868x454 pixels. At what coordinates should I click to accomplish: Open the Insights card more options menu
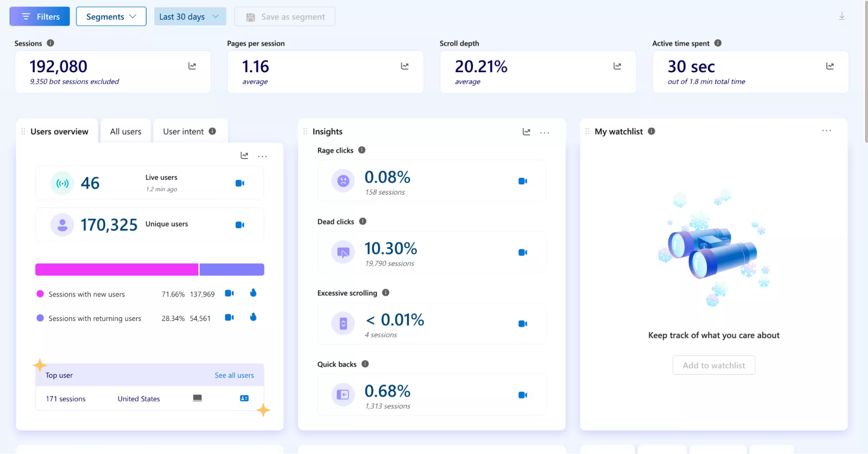[x=545, y=133]
